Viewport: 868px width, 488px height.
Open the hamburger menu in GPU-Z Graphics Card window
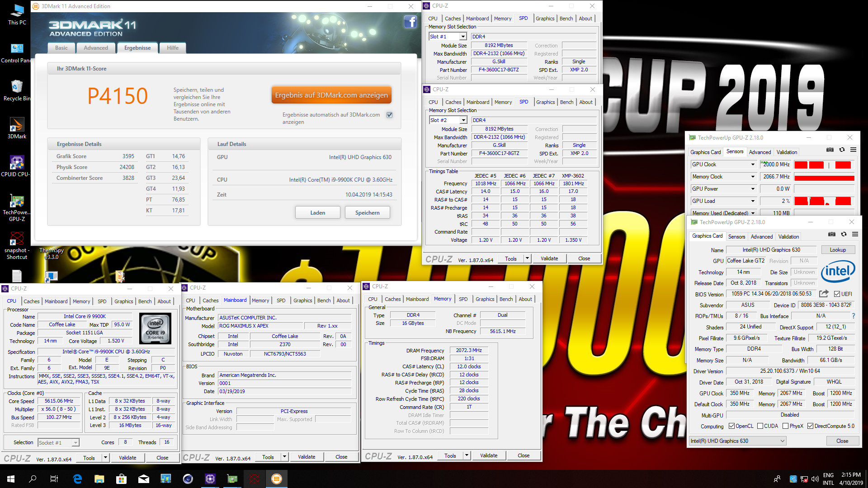click(855, 234)
